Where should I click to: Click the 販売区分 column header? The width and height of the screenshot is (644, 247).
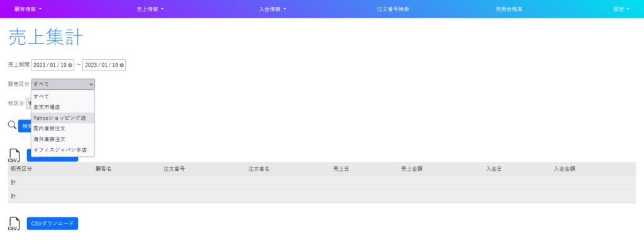[x=21, y=169]
